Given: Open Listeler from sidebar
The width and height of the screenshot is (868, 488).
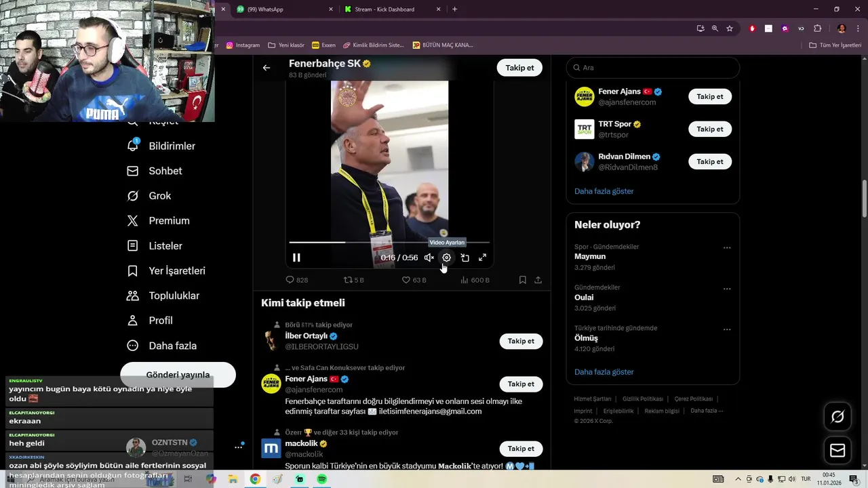Looking at the screenshot, I should (x=155, y=246).
